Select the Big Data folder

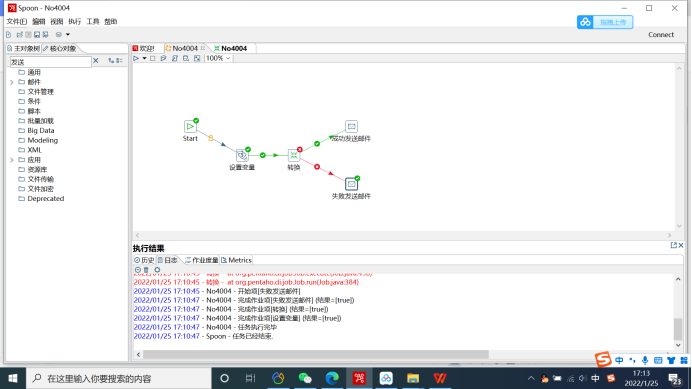(x=36, y=131)
